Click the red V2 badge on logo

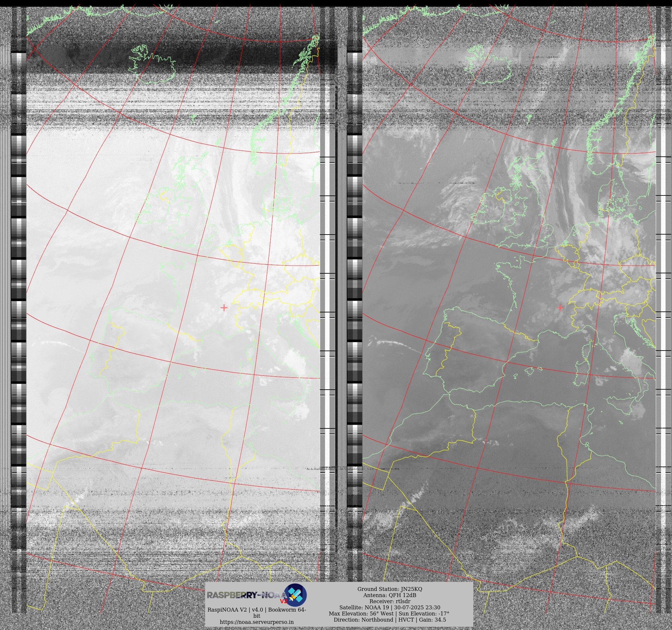point(283,601)
